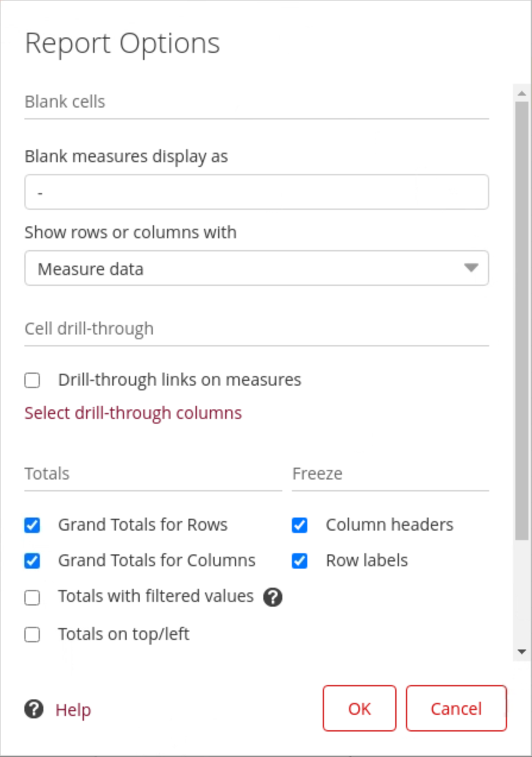
Task: Disable freezing of Row labels
Action: click(x=300, y=561)
